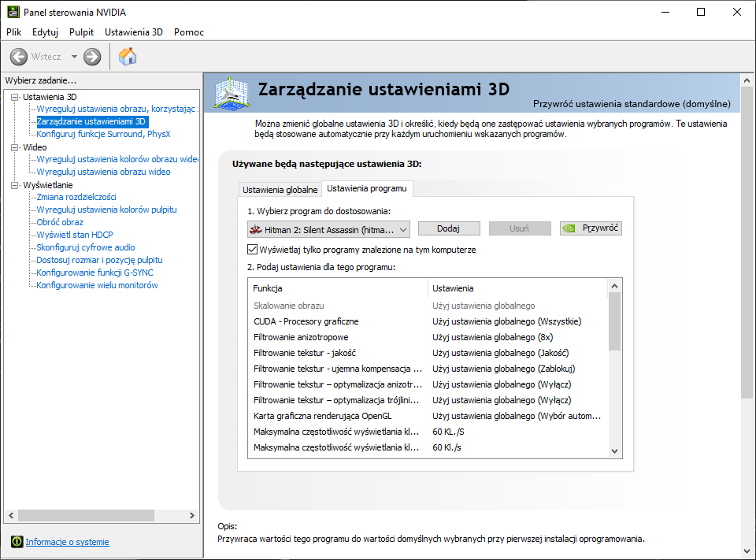The height and width of the screenshot is (560, 756).
Task: Open the Pulpit menu
Action: pyautogui.click(x=81, y=32)
